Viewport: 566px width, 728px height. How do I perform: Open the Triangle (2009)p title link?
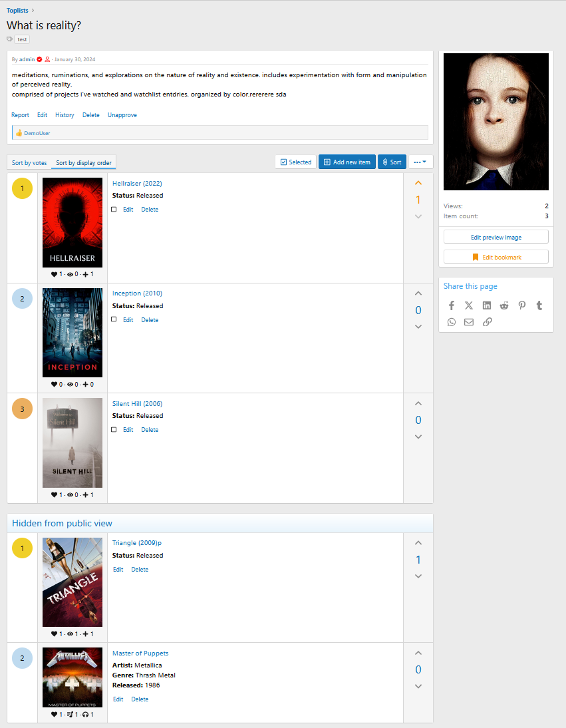pos(137,543)
